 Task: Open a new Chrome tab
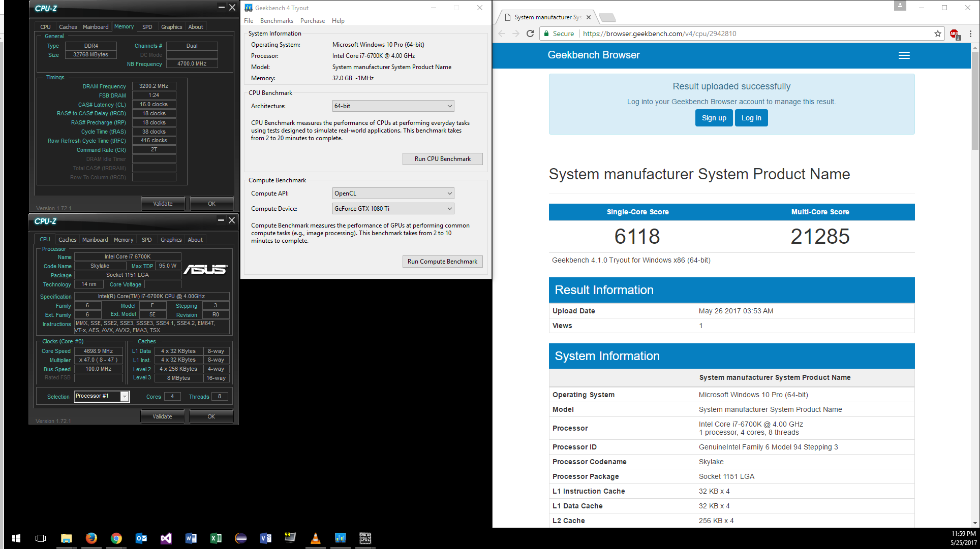click(x=607, y=18)
